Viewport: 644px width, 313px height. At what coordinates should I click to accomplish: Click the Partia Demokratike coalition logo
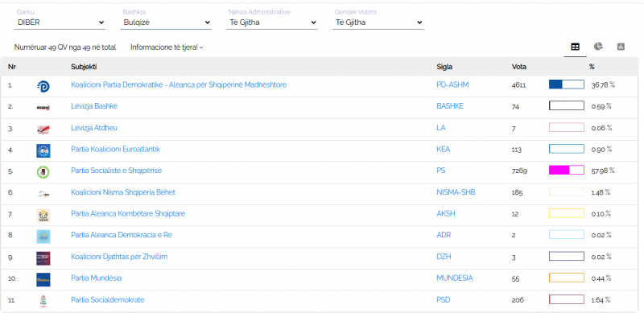[43, 86]
